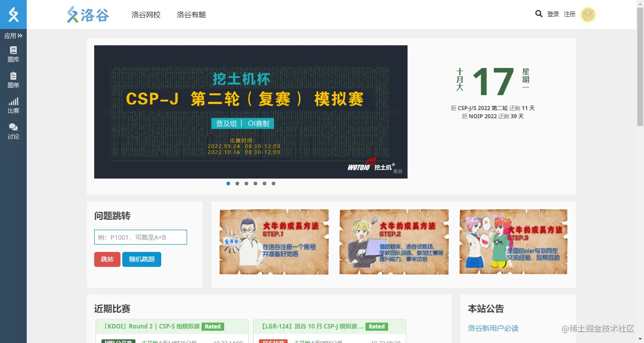Click the Rated badge on KDOI contest
This screenshot has height=343, width=644.
point(213,326)
